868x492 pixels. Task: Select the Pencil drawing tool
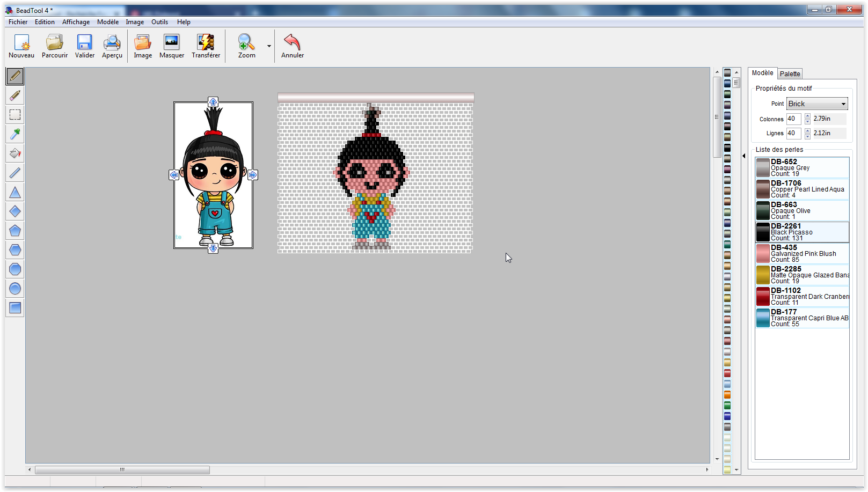click(x=14, y=76)
